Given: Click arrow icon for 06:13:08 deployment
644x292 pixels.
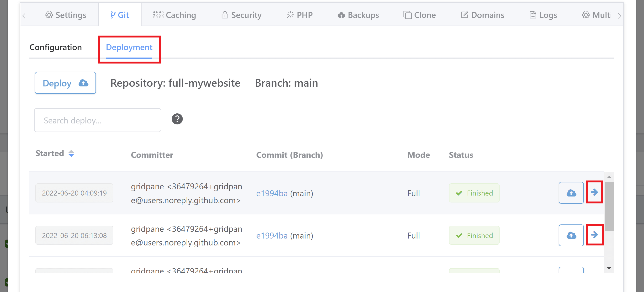Looking at the screenshot, I should point(594,235).
